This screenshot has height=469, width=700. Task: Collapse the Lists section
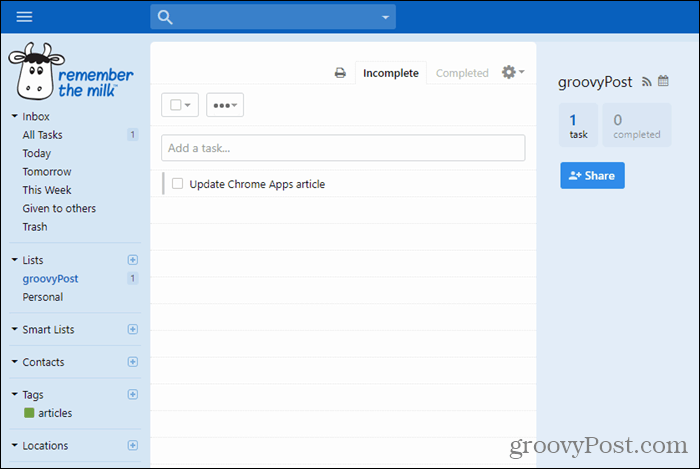click(x=14, y=260)
